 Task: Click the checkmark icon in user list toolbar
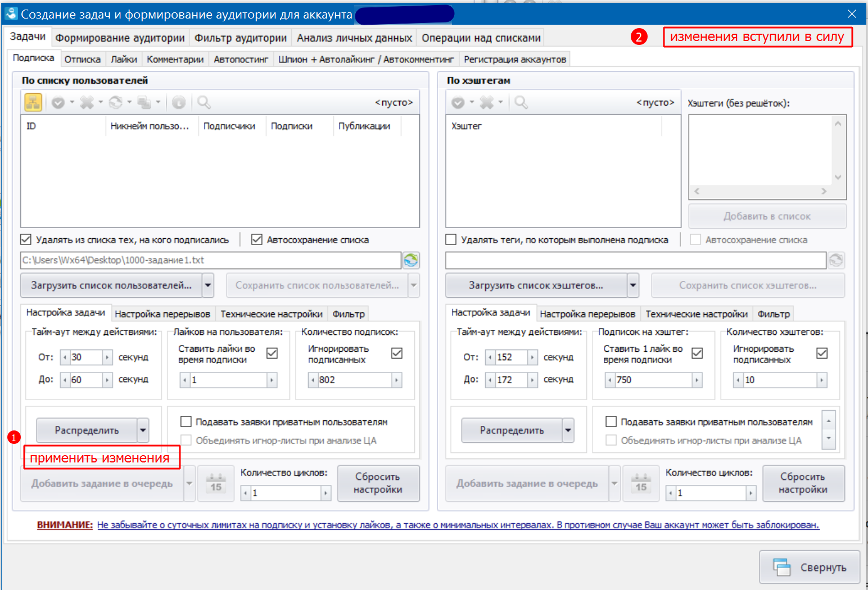point(58,102)
